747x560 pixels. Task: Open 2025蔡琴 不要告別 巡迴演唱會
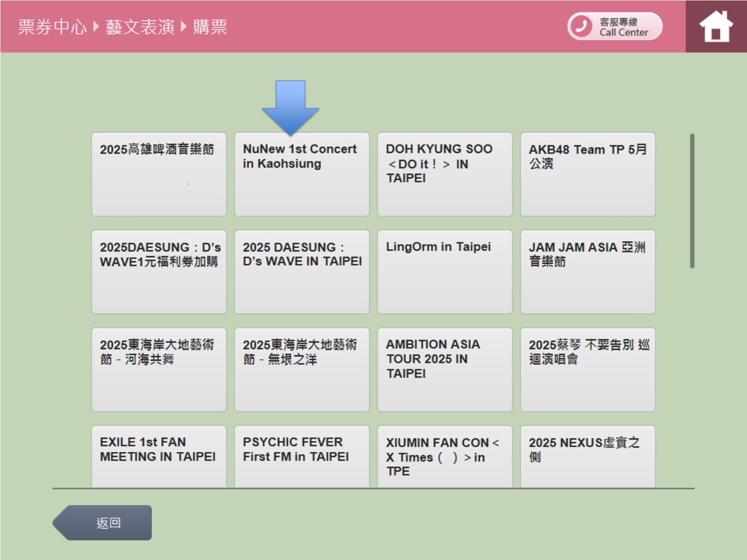click(587, 369)
